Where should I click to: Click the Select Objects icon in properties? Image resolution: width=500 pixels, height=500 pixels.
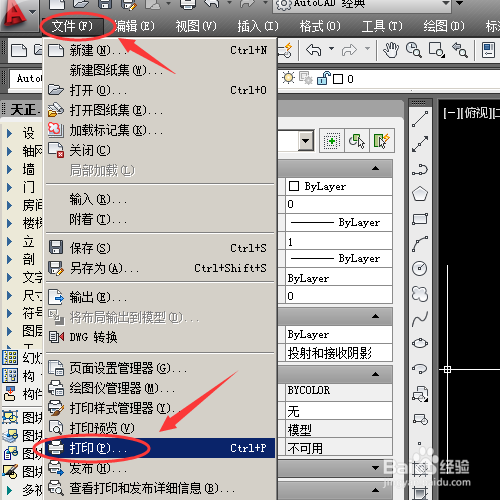pos(357,141)
